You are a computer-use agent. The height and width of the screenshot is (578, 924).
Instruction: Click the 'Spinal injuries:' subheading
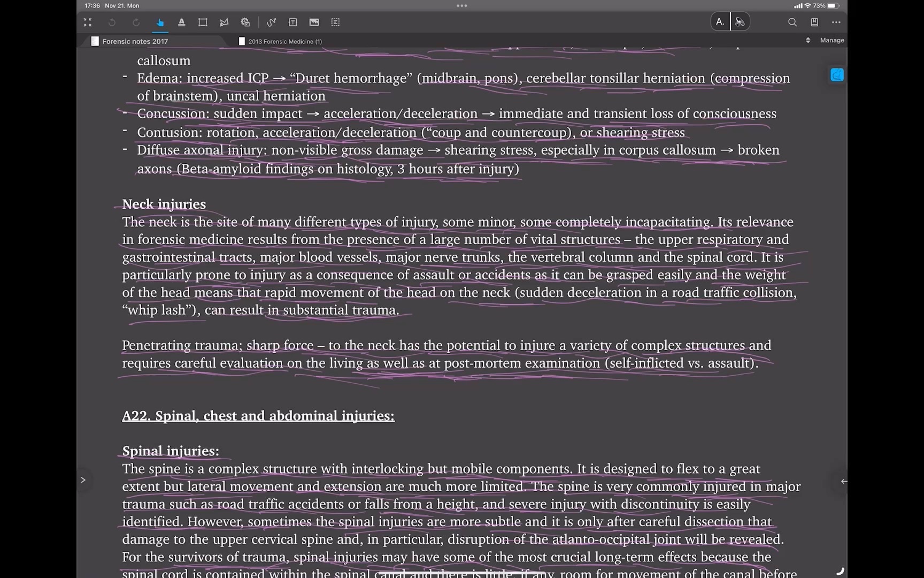[171, 451]
